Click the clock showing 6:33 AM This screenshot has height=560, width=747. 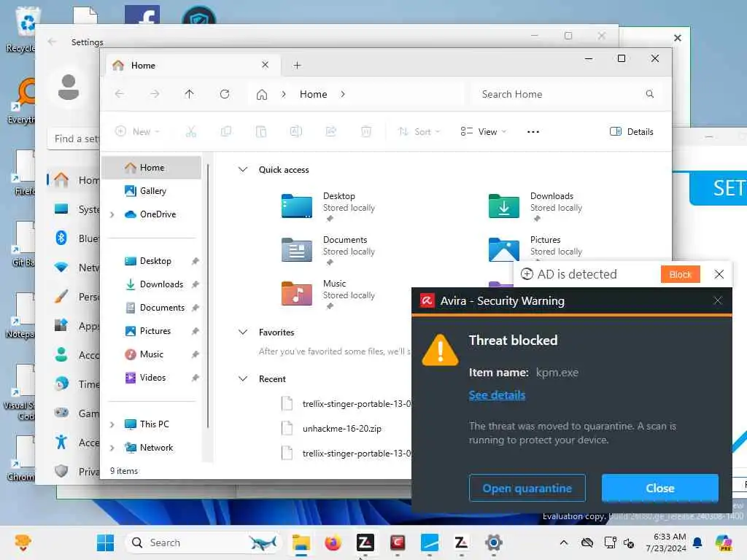click(665, 542)
